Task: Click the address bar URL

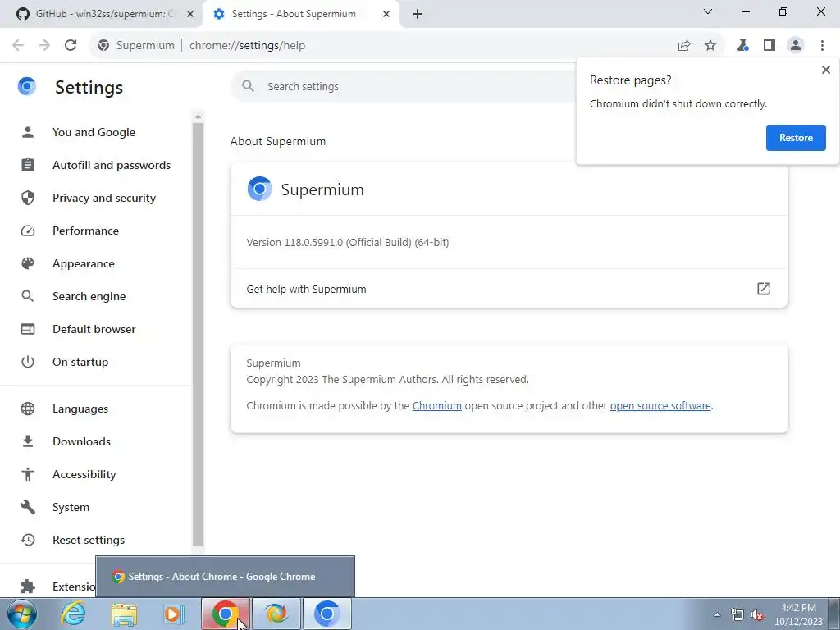Action: [x=247, y=46]
